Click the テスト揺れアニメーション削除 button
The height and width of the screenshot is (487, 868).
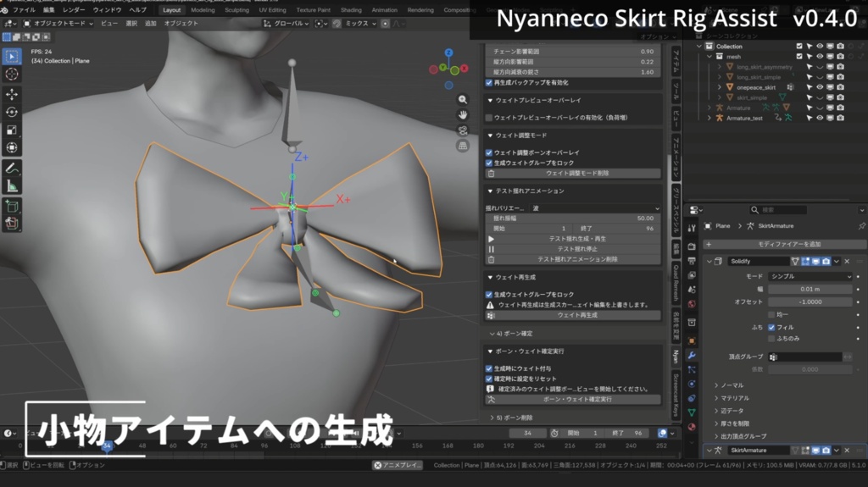click(x=573, y=259)
